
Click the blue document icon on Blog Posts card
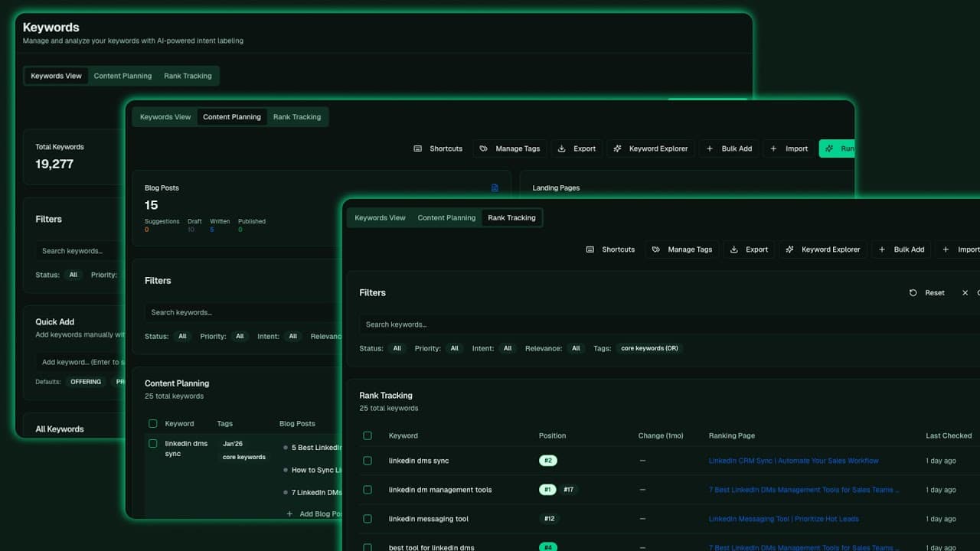coord(495,187)
